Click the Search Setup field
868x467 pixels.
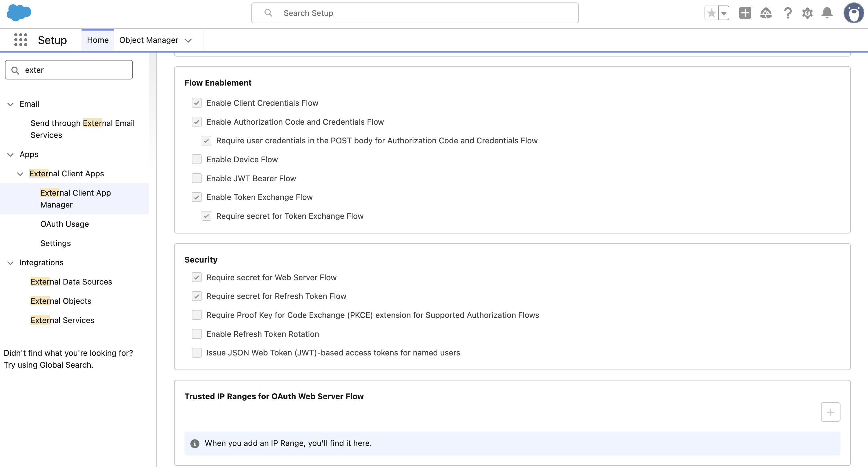[414, 13]
